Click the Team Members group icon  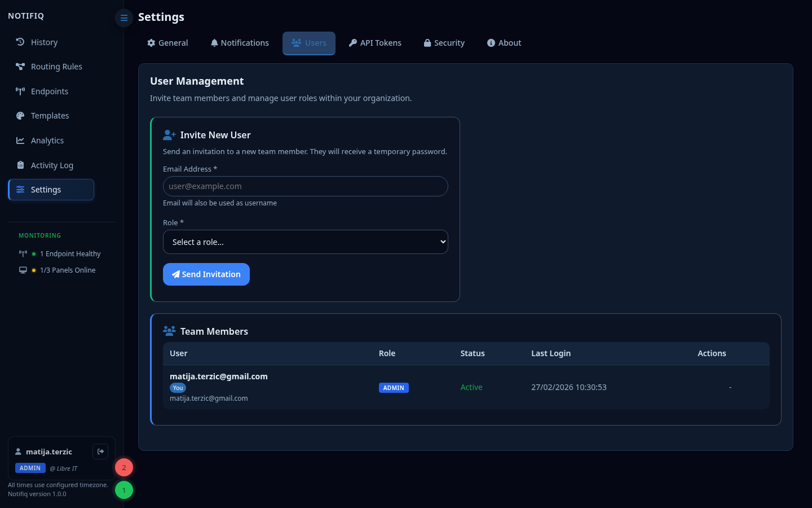click(x=169, y=331)
